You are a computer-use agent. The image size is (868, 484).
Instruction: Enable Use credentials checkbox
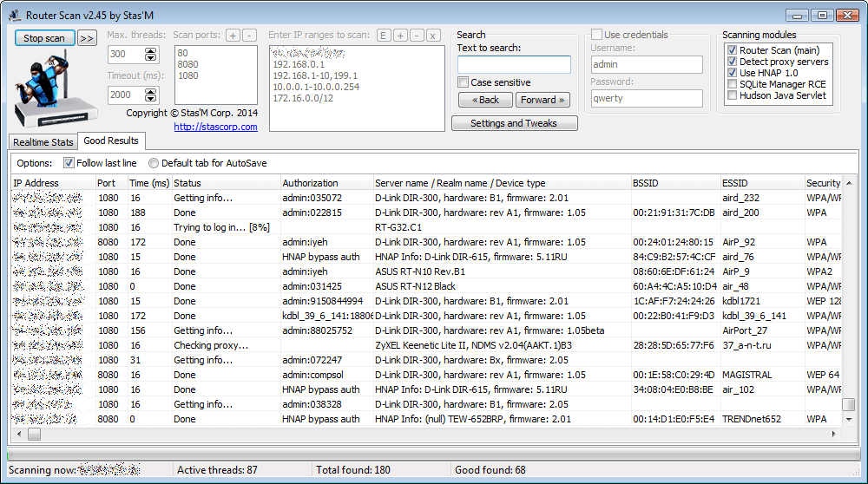click(597, 35)
